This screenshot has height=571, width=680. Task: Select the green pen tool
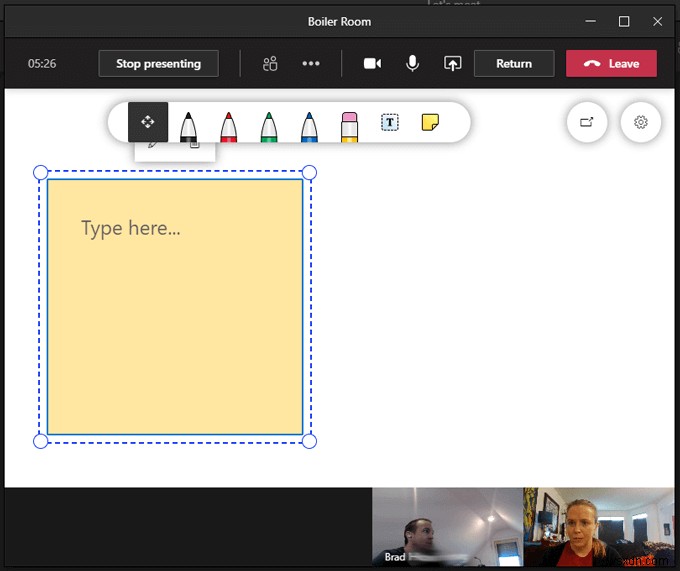coord(269,127)
